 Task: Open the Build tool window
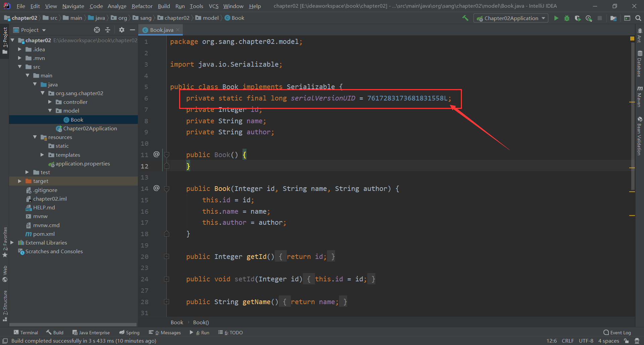click(55, 332)
